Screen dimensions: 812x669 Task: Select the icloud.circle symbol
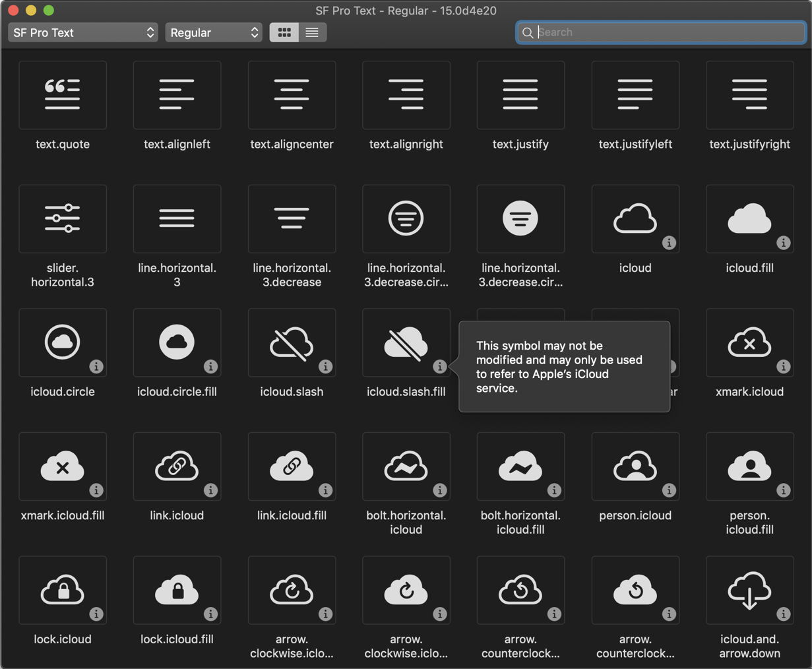63,342
